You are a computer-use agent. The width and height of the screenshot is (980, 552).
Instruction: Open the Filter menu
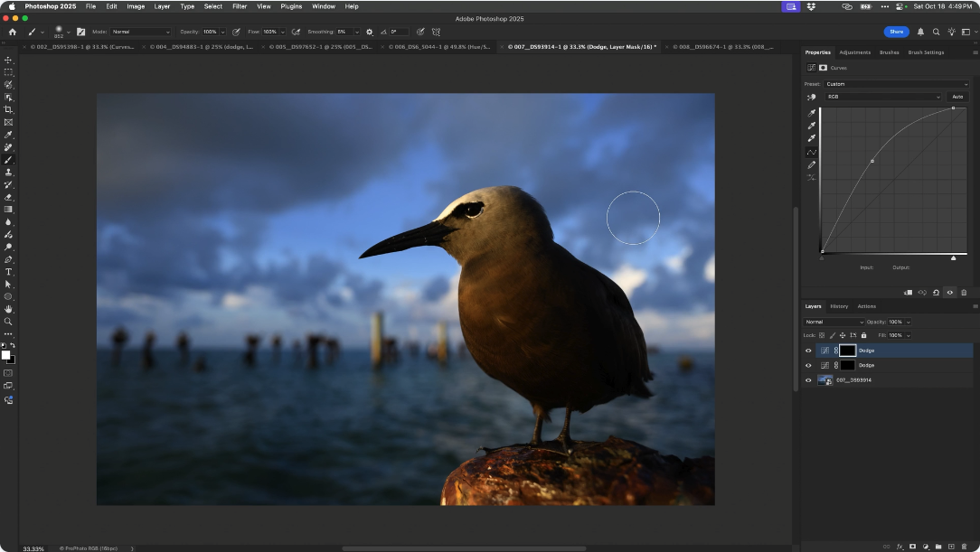point(240,6)
